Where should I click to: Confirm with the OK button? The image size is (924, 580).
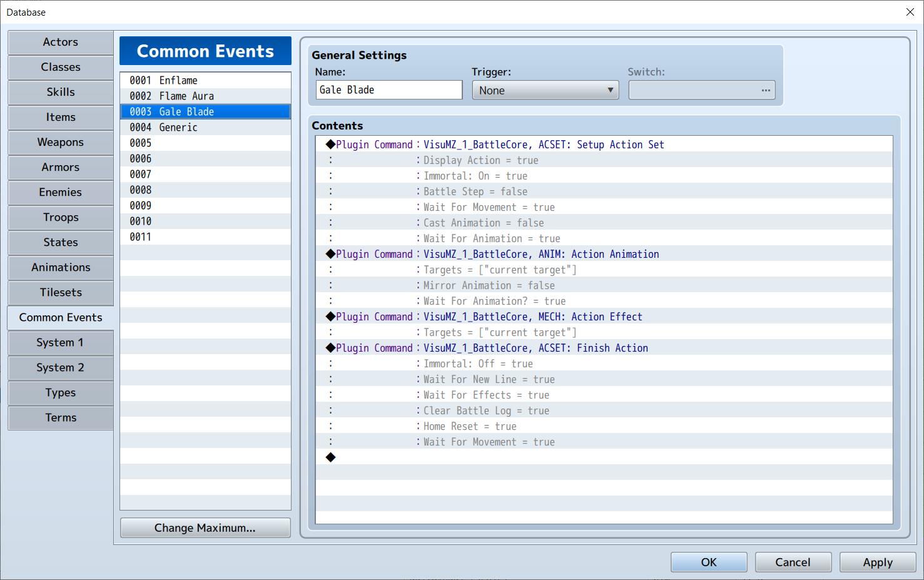pyautogui.click(x=709, y=562)
